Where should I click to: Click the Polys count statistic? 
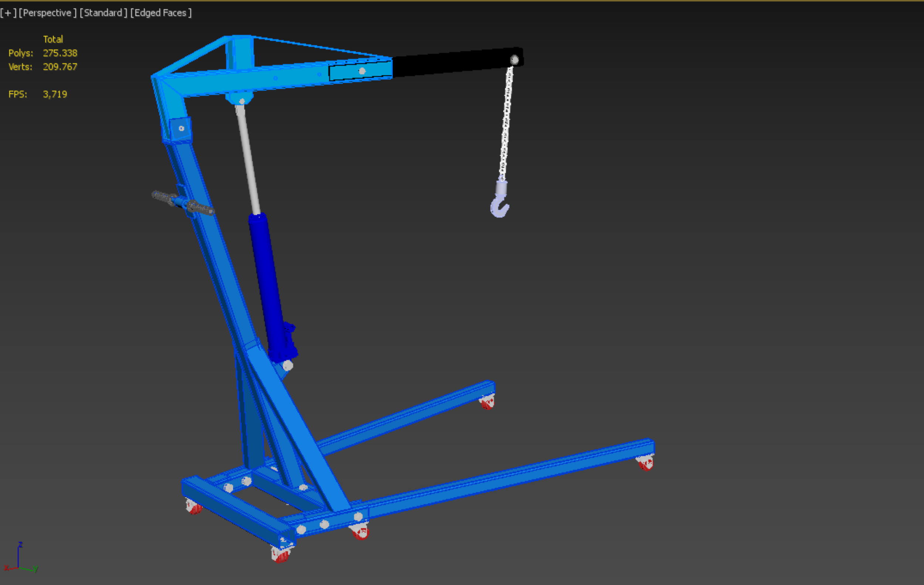[x=60, y=53]
